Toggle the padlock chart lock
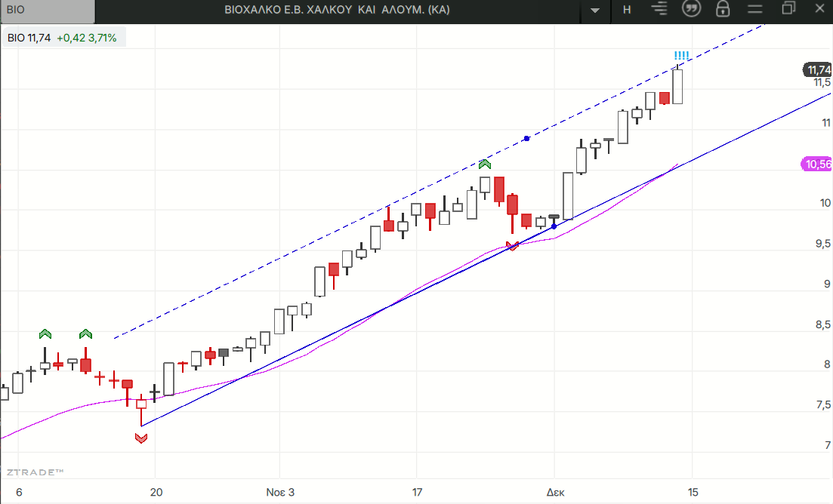This screenshot has height=504, width=833. 723,9
